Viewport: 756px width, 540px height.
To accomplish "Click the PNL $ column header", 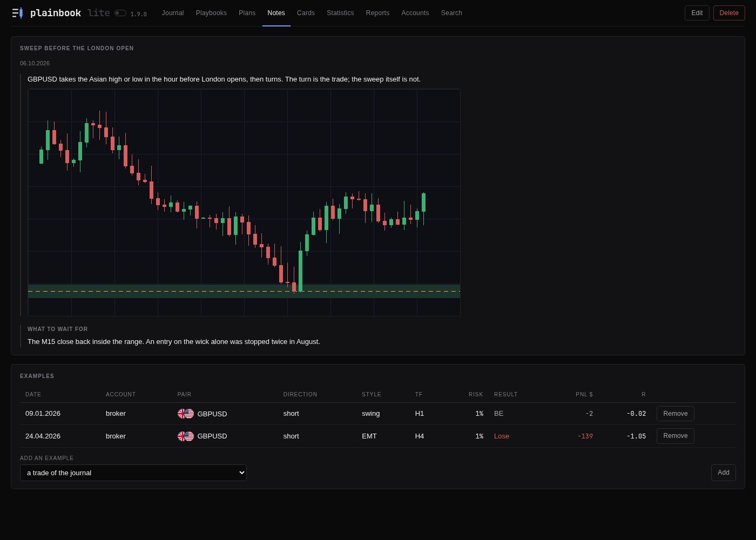I will (584, 395).
